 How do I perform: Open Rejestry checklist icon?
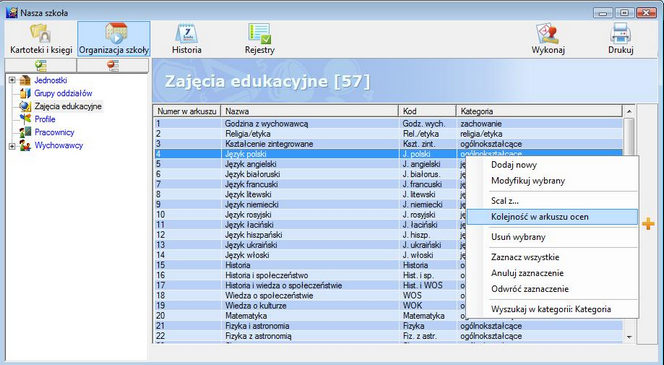(x=260, y=33)
